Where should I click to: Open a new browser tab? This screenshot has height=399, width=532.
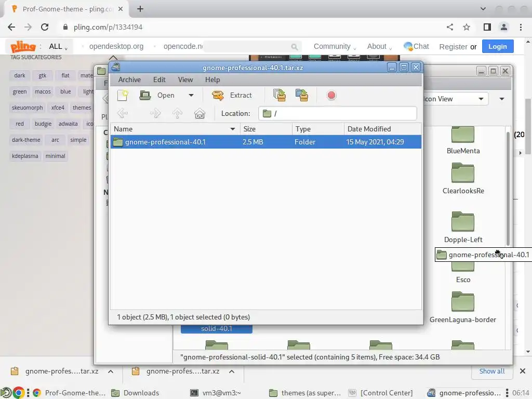pos(140,9)
